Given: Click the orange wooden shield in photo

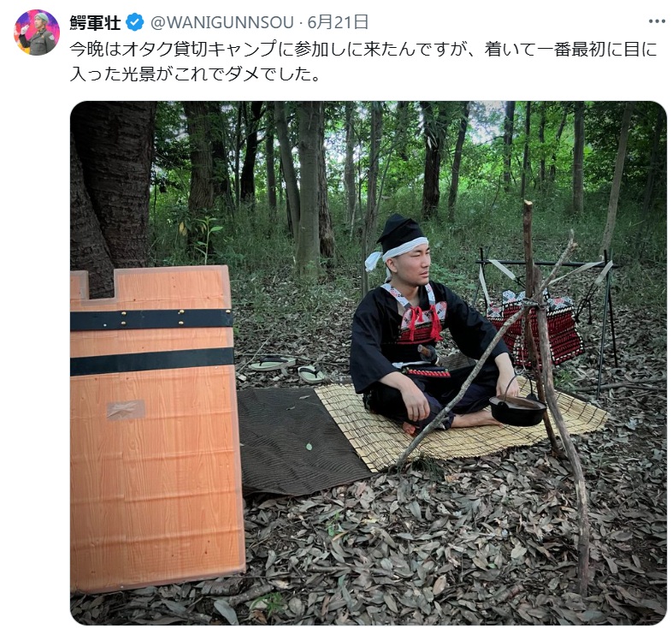Looking at the screenshot, I should 155,429.
